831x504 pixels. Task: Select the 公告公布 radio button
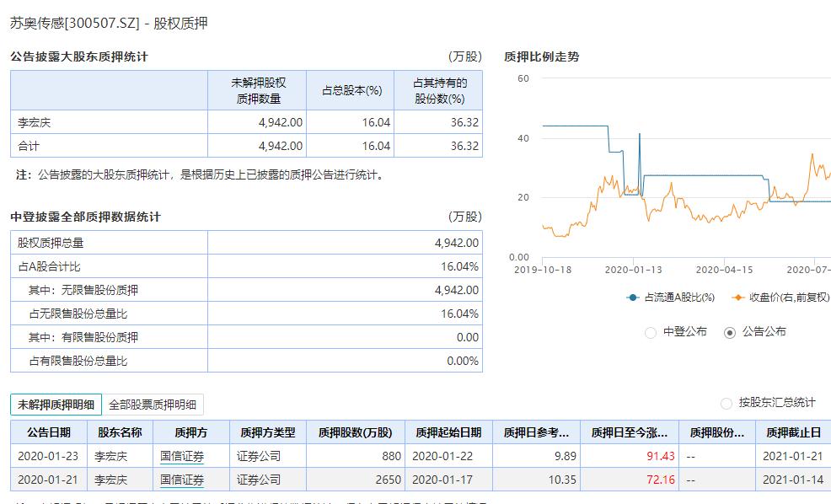point(730,333)
